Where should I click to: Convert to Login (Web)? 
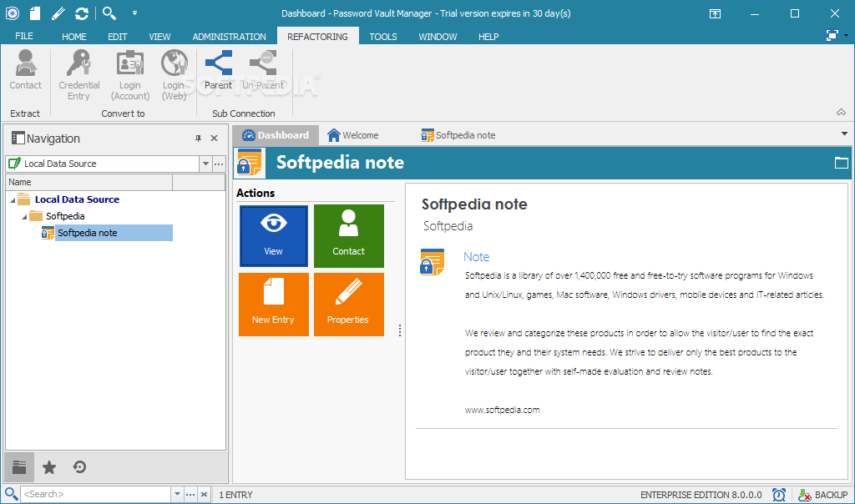click(x=174, y=75)
